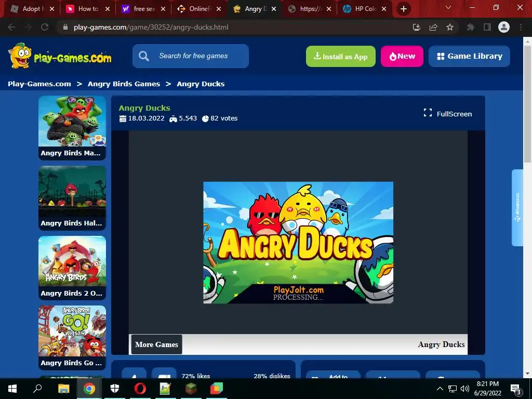Toggle the browser side panel icon

(487, 27)
